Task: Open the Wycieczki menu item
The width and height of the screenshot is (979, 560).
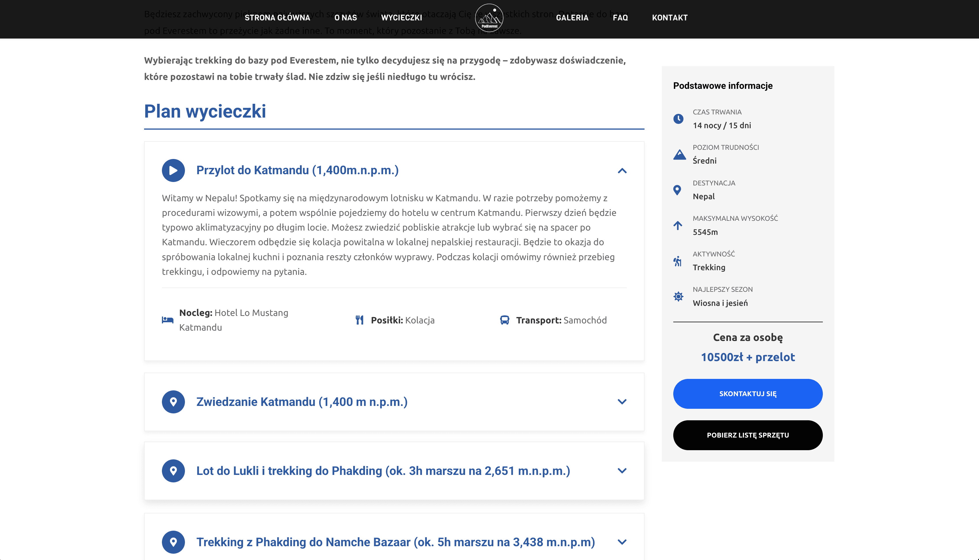Action: point(401,18)
